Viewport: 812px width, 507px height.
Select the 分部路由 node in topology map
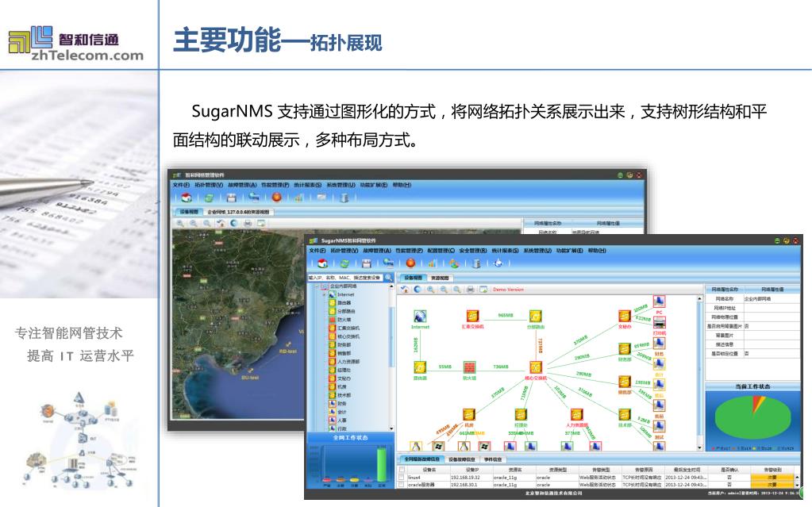536,316
